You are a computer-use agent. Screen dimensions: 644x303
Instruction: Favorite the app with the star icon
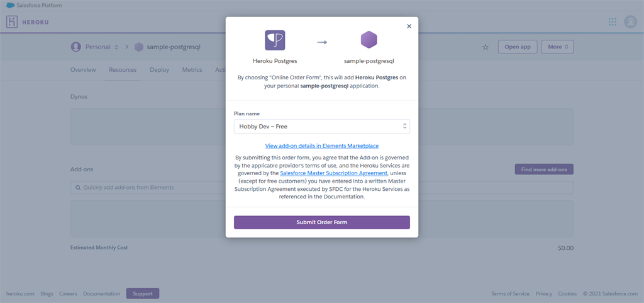pos(486,47)
